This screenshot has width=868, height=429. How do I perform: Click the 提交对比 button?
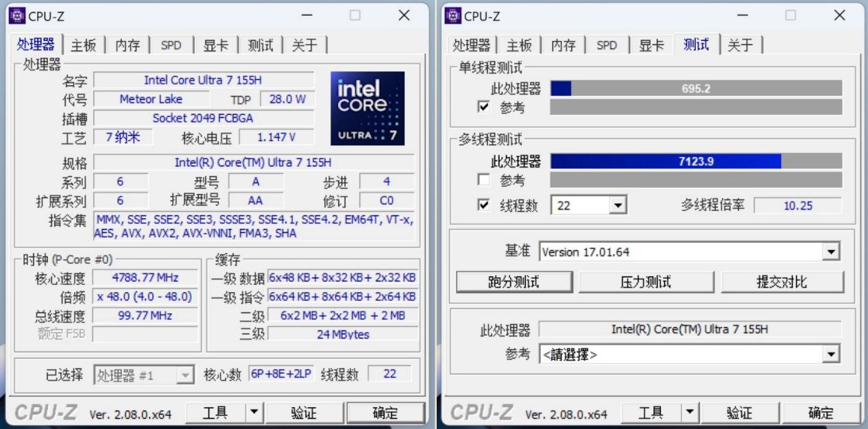[782, 282]
